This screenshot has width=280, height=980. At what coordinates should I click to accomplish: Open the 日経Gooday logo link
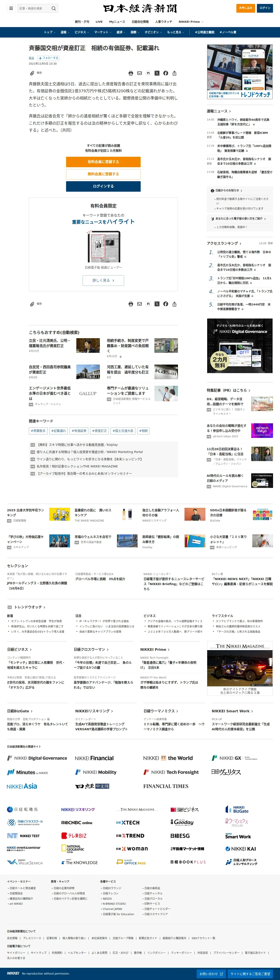tap(182, 822)
